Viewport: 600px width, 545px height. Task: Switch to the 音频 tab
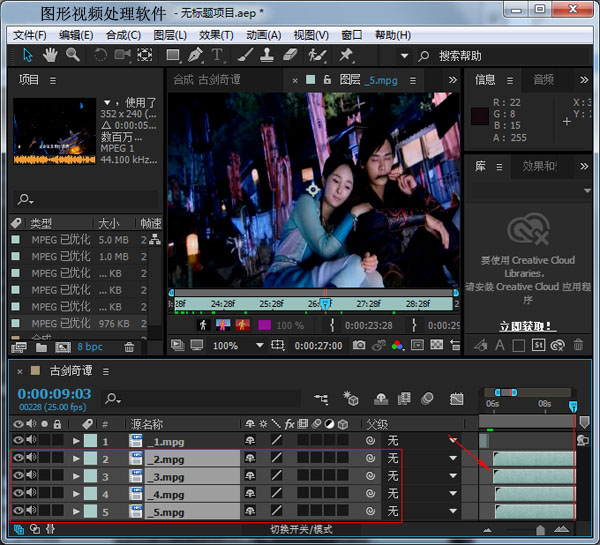(544, 80)
